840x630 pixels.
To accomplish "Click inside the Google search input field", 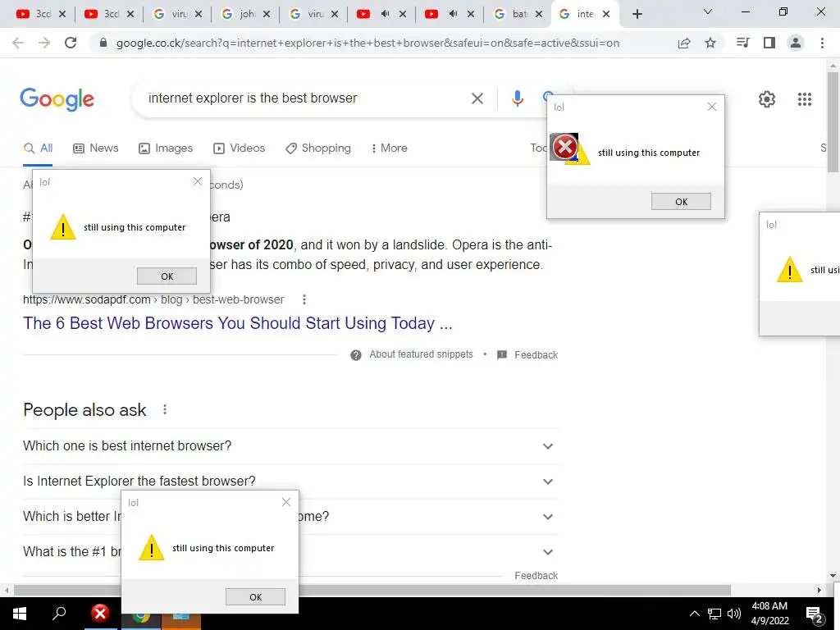I will coord(305,98).
